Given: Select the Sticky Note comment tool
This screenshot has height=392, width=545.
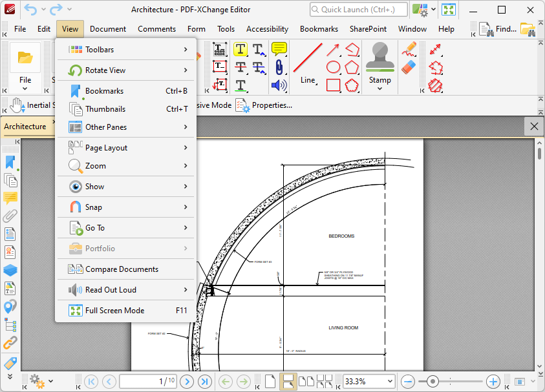Looking at the screenshot, I should (279, 49).
